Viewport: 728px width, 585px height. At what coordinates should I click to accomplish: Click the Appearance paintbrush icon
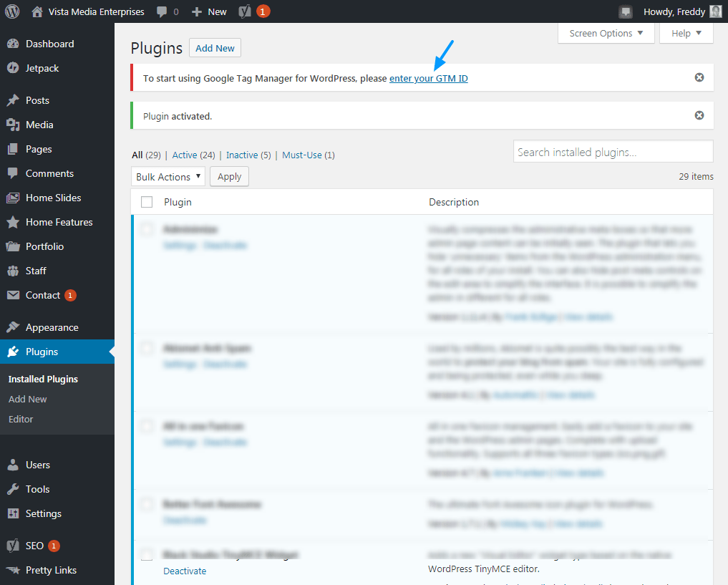click(13, 327)
